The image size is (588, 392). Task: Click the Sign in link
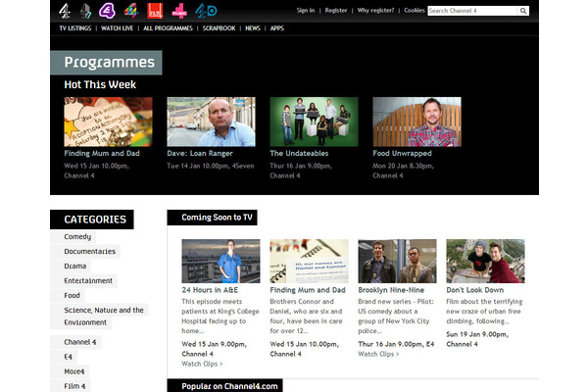[x=306, y=11]
